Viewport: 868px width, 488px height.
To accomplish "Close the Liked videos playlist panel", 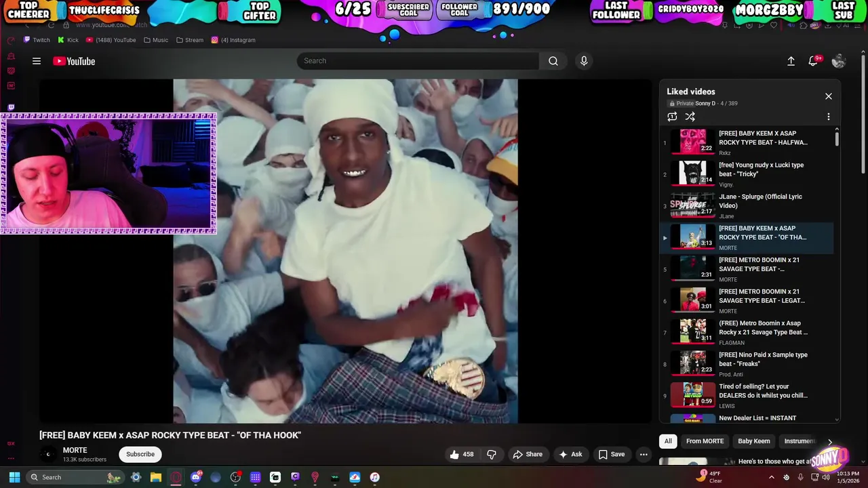I will pyautogui.click(x=828, y=96).
